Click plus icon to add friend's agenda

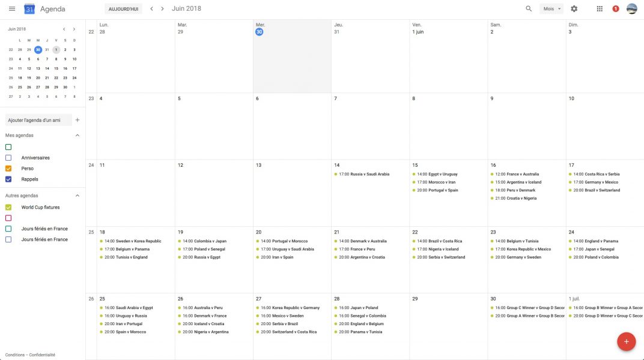[77, 120]
